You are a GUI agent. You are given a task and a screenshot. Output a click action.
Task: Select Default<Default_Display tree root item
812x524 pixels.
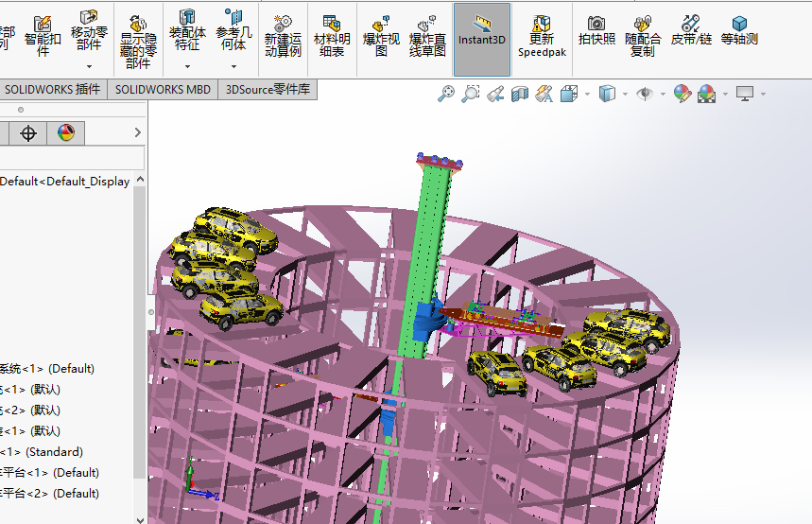[64, 181]
